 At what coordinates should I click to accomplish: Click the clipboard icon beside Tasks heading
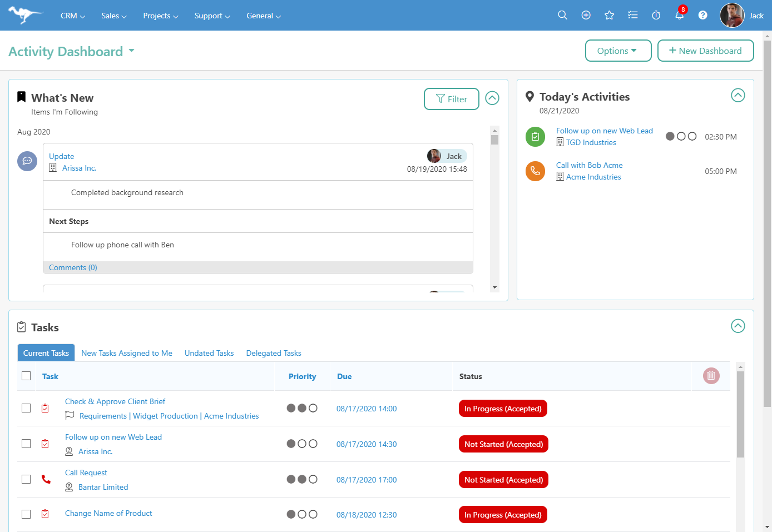21,327
